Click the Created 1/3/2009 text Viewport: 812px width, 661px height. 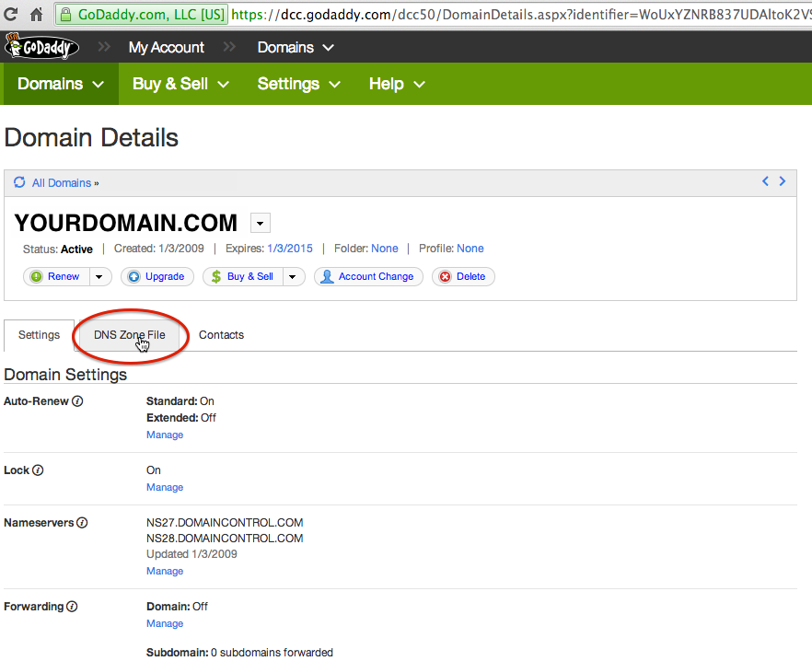(x=159, y=249)
